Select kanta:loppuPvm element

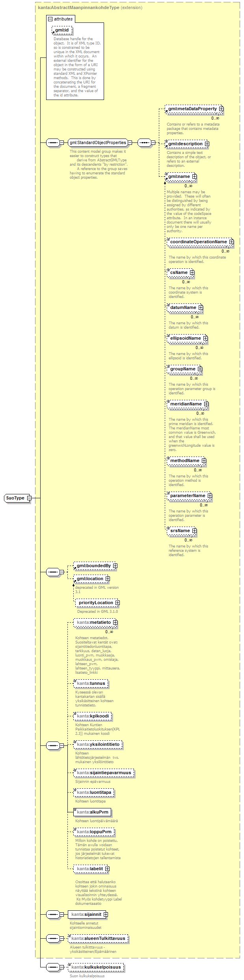click(x=94, y=832)
